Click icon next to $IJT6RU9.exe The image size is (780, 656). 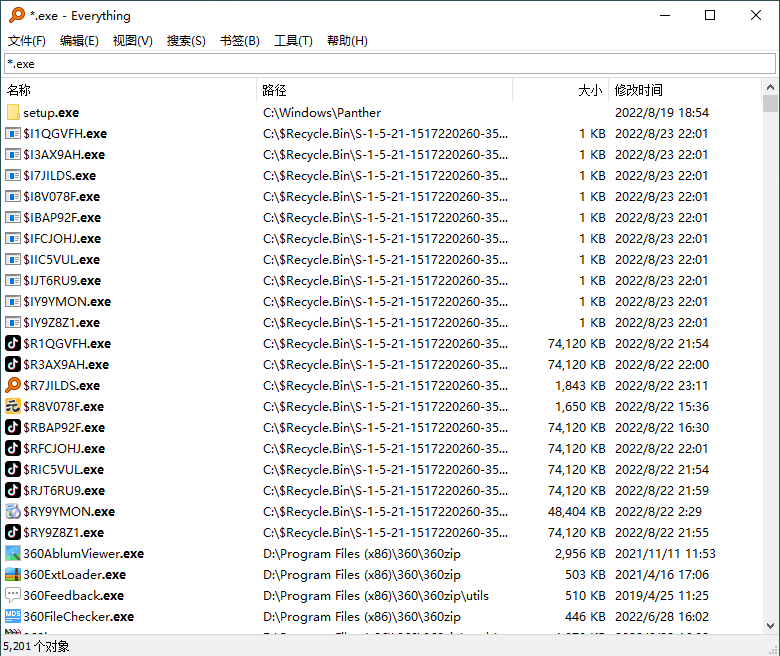point(13,281)
